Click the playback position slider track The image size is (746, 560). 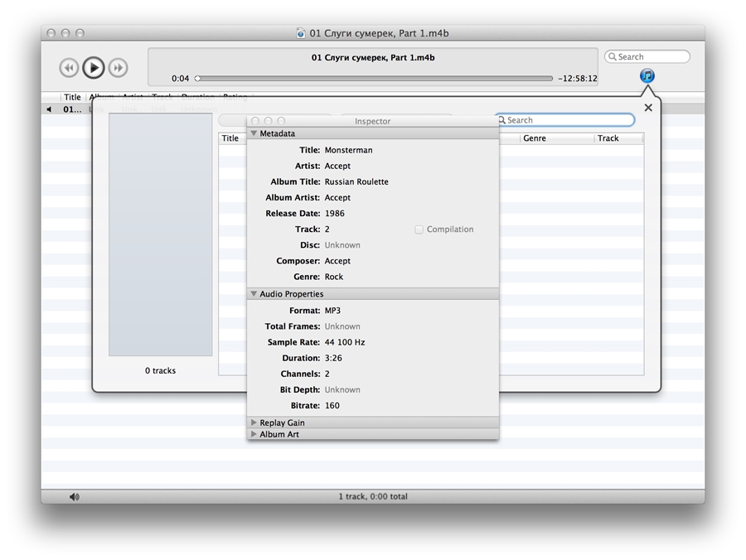pos(373,79)
